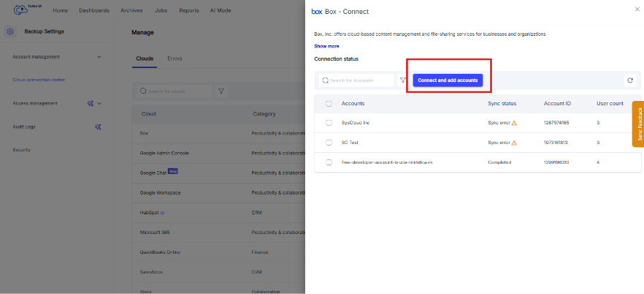Select the Microsoft 365 row

(x=218, y=233)
